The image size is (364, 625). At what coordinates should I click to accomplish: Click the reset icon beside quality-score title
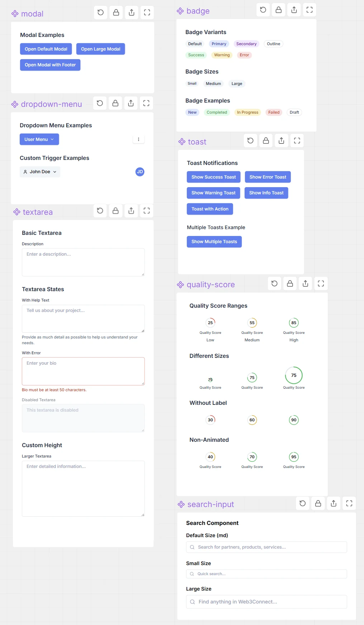tap(275, 284)
